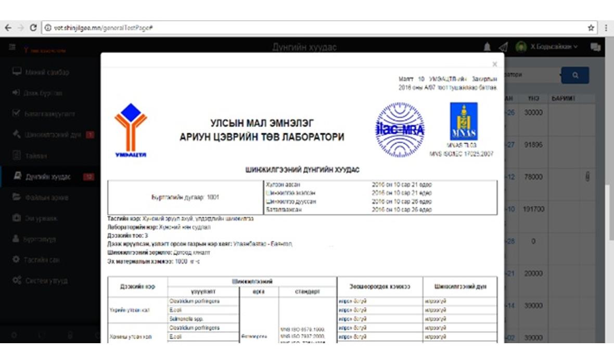Click the red badge beside Шинжилгээний дүн
The image size is (614, 364).
(x=90, y=135)
